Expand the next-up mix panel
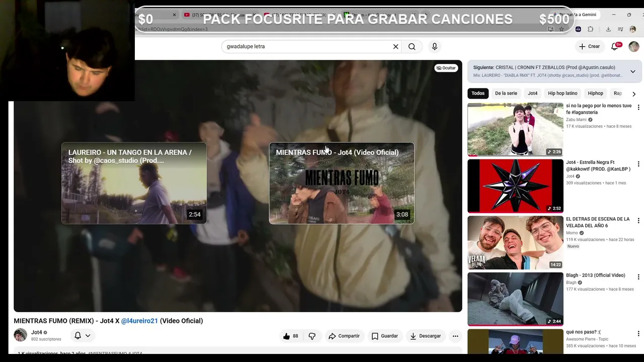The height and width of the screenshot is (362, 644). [632, 71]
